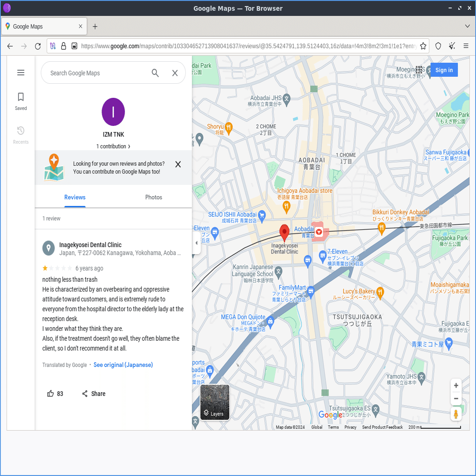The width and height of the screenshot is (476, 476).
Task: Click the 1-star rating on the review
Action: (45, 268)
